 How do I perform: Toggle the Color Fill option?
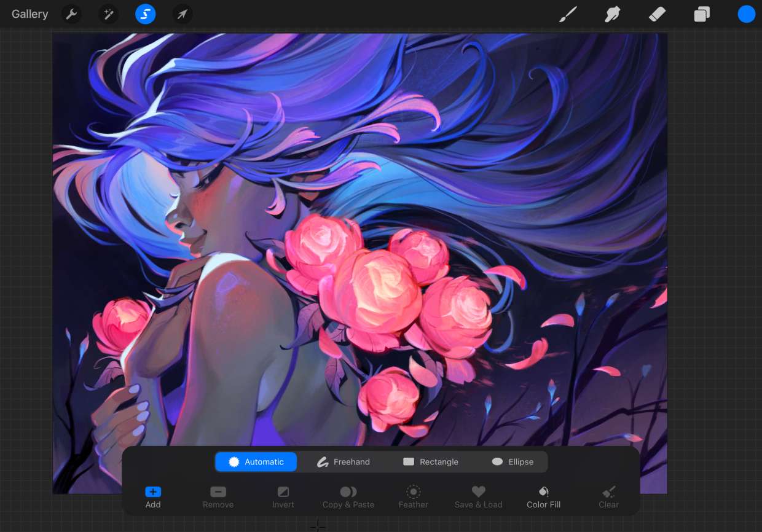[x=544, y=497]
